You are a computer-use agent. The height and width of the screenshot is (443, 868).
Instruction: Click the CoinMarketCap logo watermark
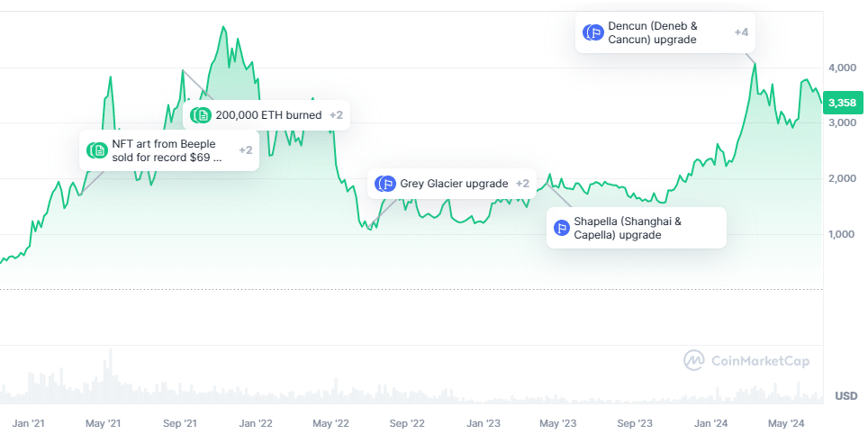coord(746,361)
